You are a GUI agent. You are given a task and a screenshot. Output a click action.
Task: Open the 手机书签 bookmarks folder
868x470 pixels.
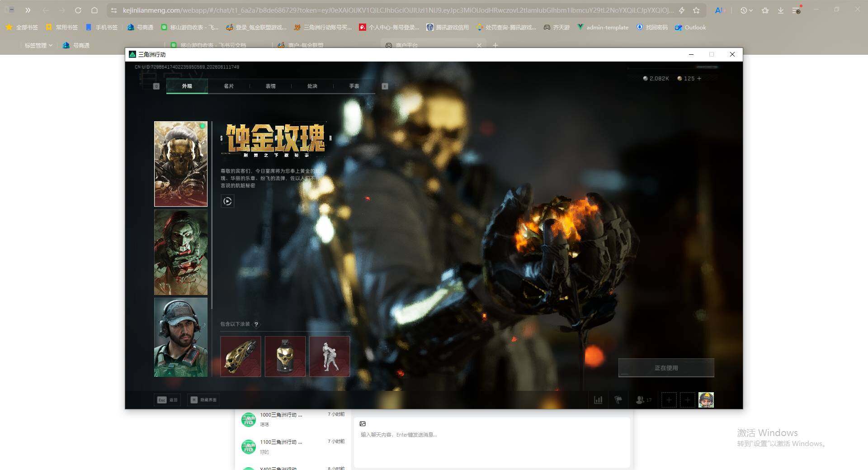point(102,28)
